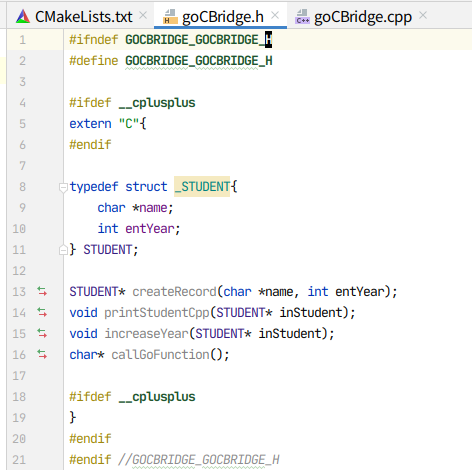
Task: Switch to the goCBridge.cpp tab
Action: (x=363, y=17)
